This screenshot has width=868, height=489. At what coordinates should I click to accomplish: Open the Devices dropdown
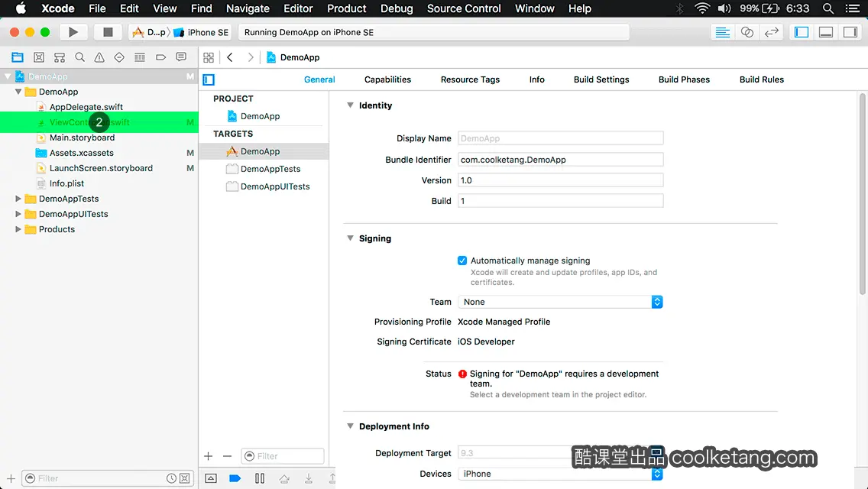(560, 474)
